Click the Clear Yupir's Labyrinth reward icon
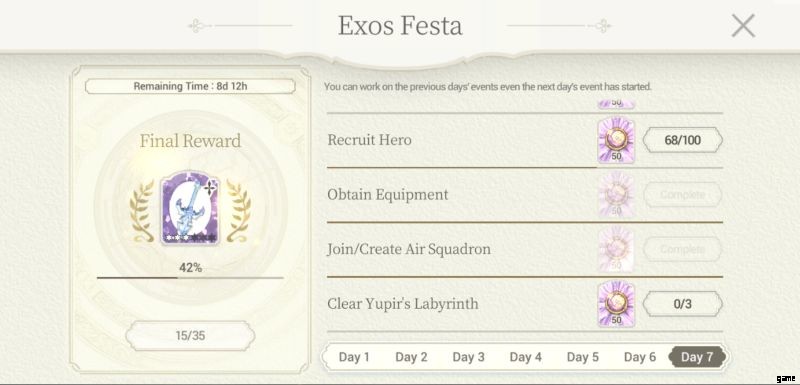This screenshot has height=385, width=800. (616, 304)
